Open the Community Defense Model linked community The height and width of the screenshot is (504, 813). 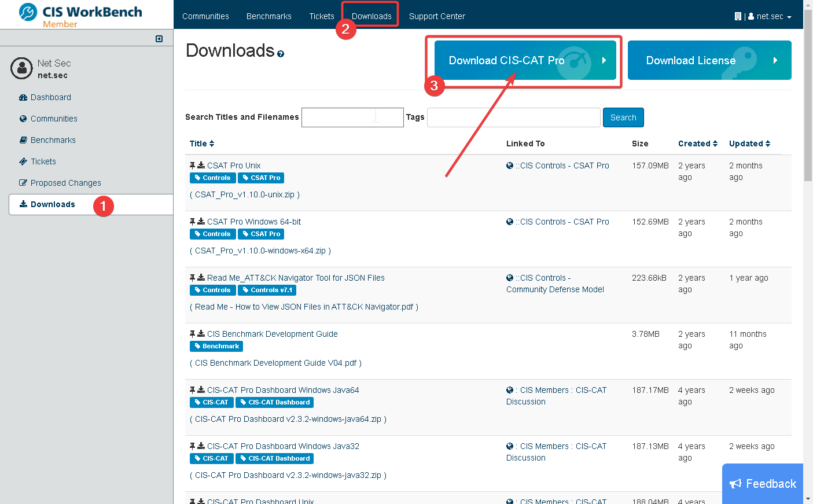coord(555,284)
